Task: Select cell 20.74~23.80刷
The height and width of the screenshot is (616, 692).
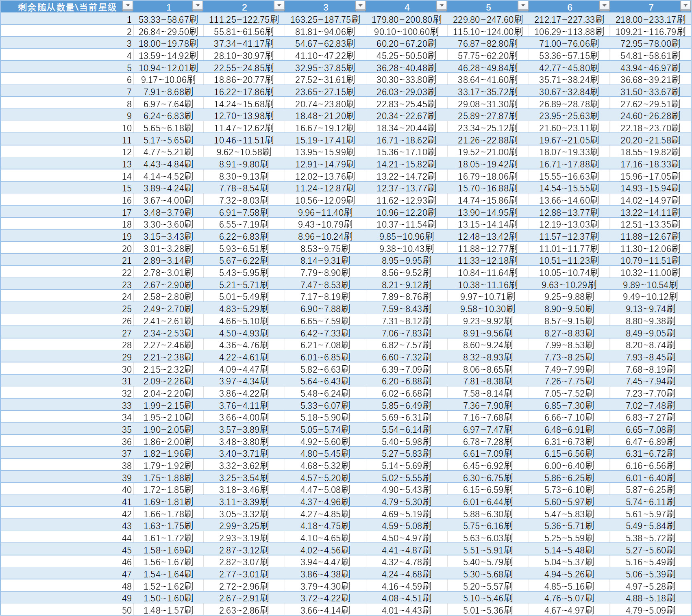Action: click(325, 104)
